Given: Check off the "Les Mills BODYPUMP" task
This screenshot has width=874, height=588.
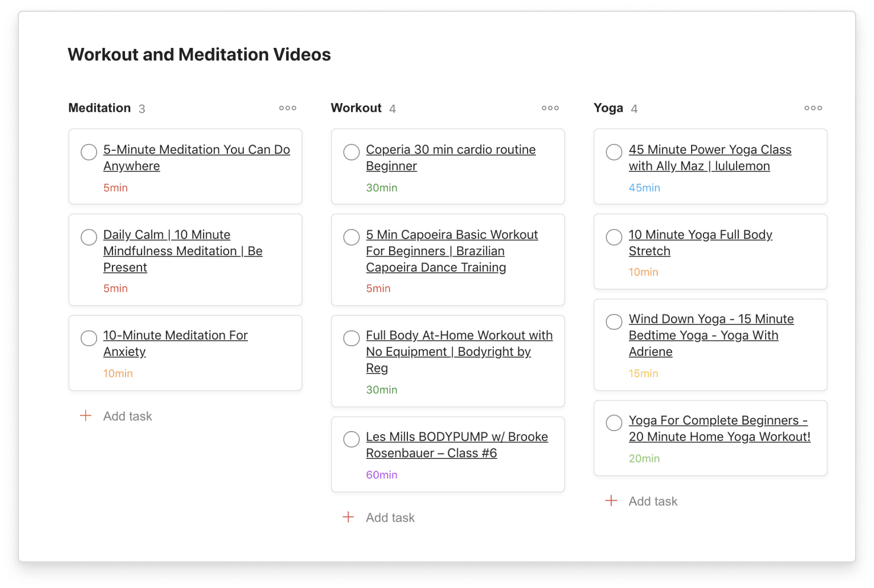Looking at the screenshot, I should click(351, 439).
